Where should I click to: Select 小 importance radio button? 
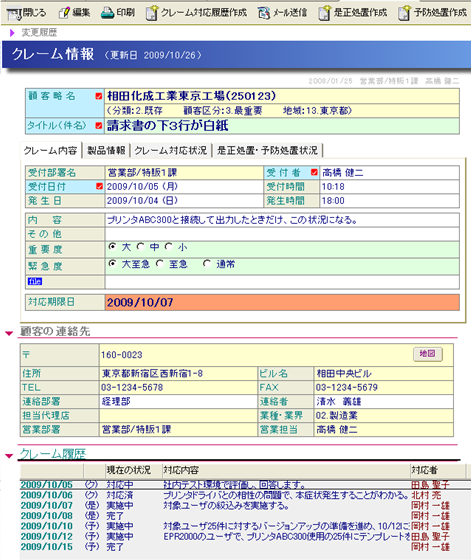pos(169,246)
